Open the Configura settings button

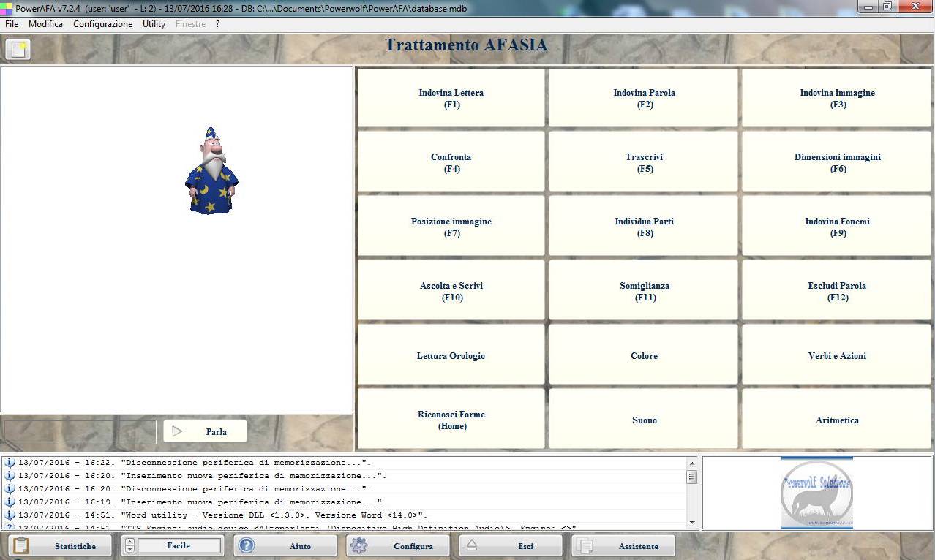click(x=399, y=545)
